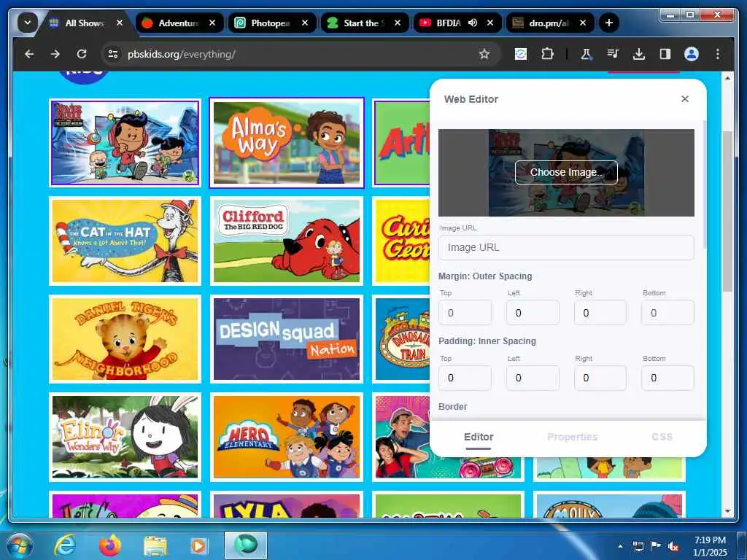Click the page vertical scrollbar thumb
The image size is (747, 560).
pos(727,211)
